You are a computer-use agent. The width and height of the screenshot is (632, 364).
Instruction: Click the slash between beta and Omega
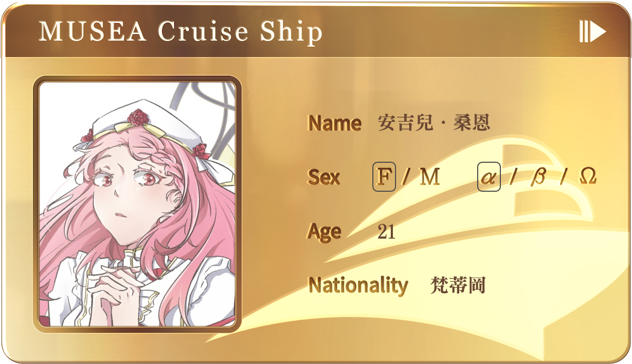pyautogui.click(x=563, y=177)
